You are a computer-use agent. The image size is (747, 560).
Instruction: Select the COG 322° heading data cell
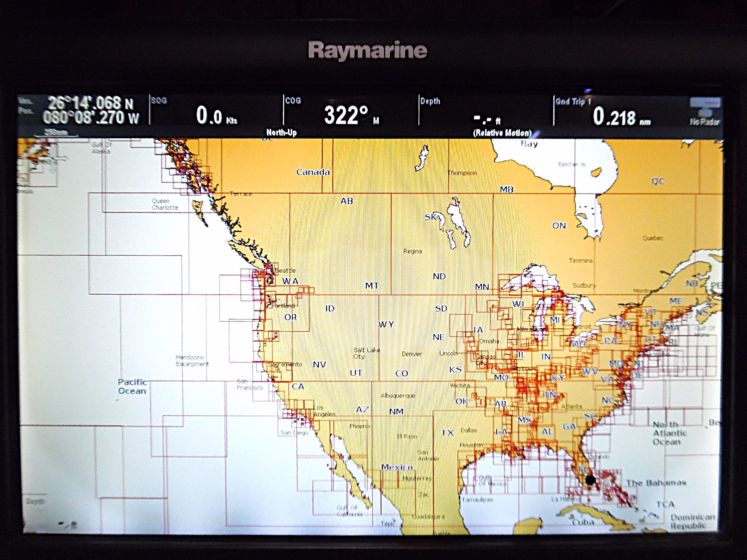(x=350, y=111)
